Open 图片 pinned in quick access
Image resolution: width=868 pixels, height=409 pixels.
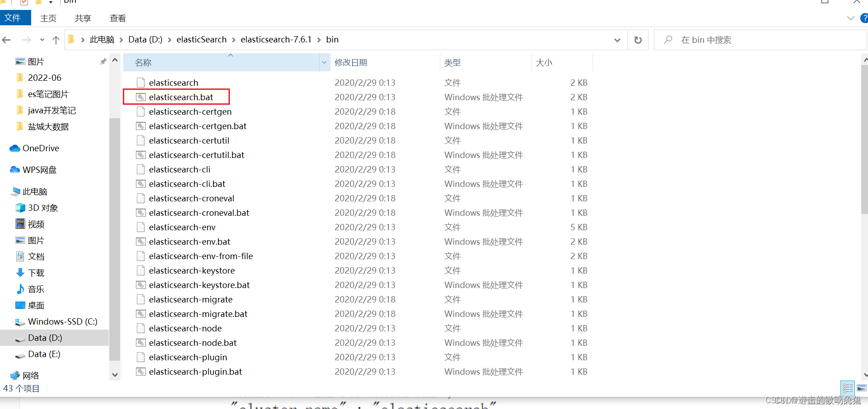tap(36, 62)
